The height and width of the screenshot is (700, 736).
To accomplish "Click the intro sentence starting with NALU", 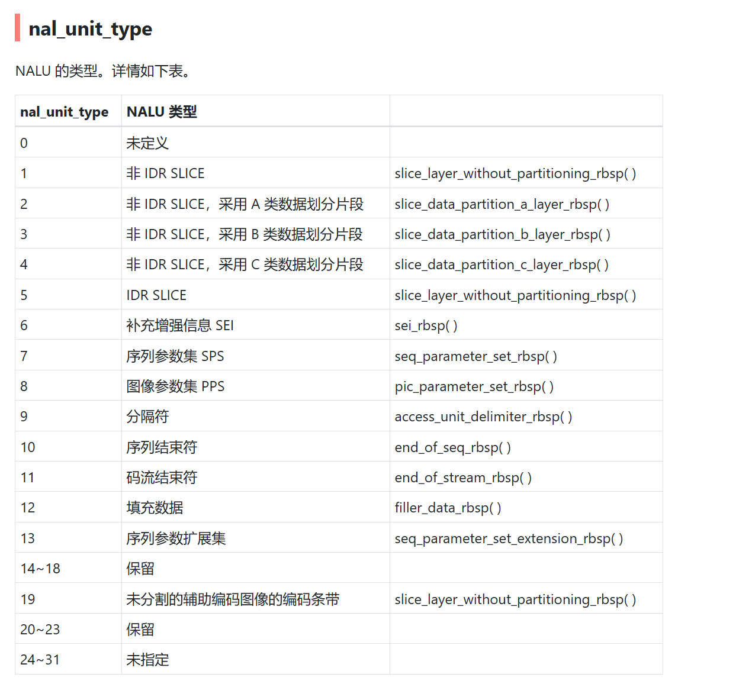I will point(103,71).
